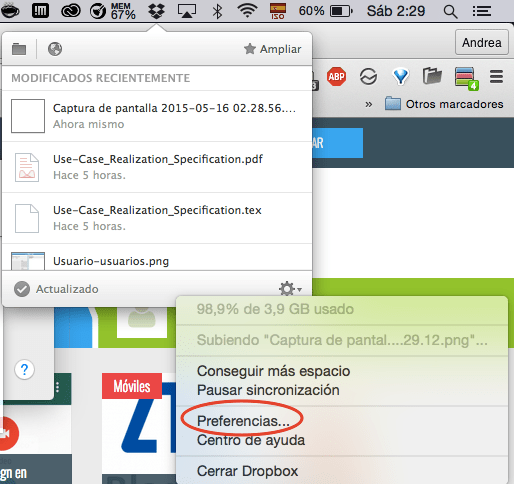
Task: Click the colored stack extension with badge 4
Action: click(466, 78)
